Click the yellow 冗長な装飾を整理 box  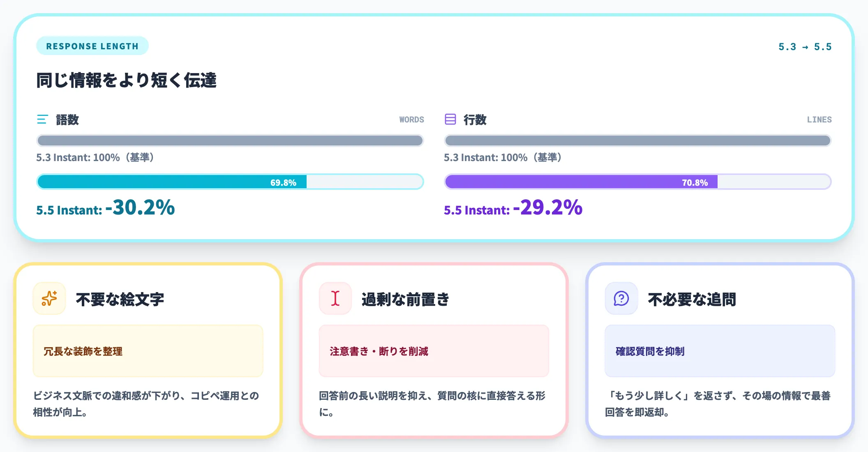[148, 351]
